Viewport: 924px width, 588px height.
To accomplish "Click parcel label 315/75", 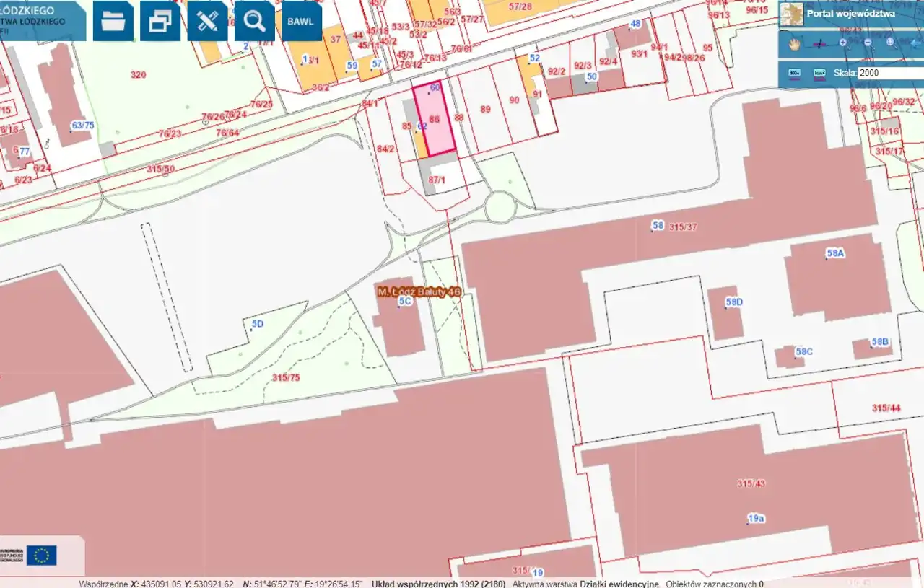I will click(287, 377).
